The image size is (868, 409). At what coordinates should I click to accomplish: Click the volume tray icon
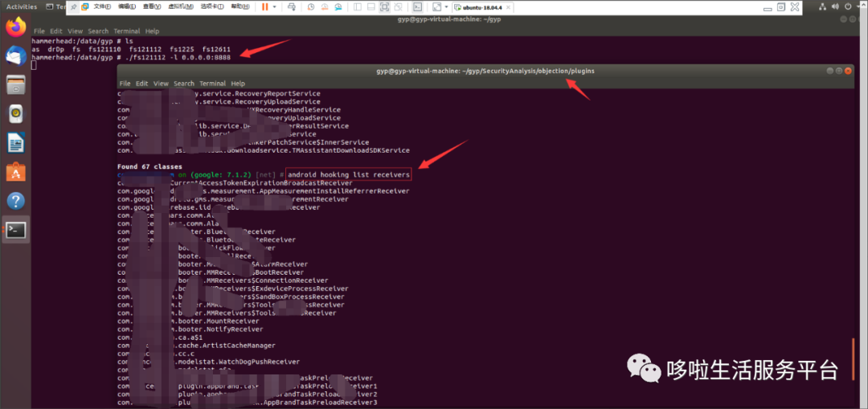pyautogui.click(x=837, y=6)
